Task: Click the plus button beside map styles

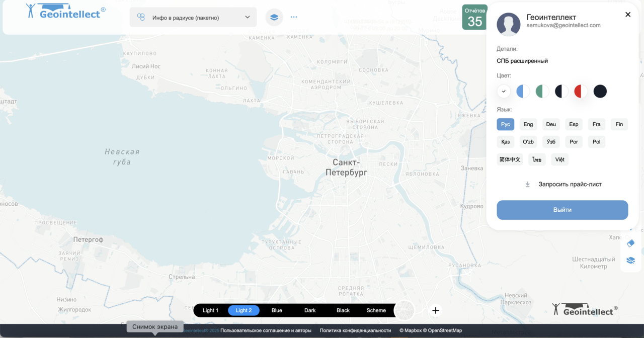Action: pyautogui.click(x=436, y=310)
